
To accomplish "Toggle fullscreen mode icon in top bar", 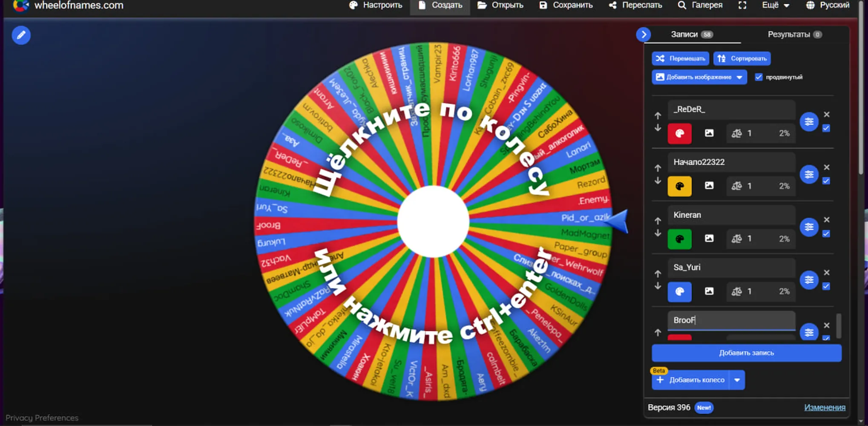I will tap(742, 5).
